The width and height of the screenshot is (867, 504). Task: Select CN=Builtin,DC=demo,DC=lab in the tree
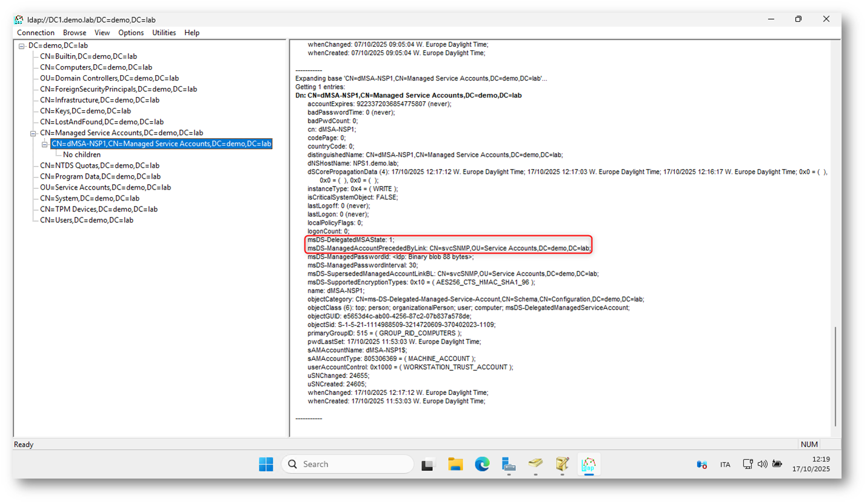89,57
